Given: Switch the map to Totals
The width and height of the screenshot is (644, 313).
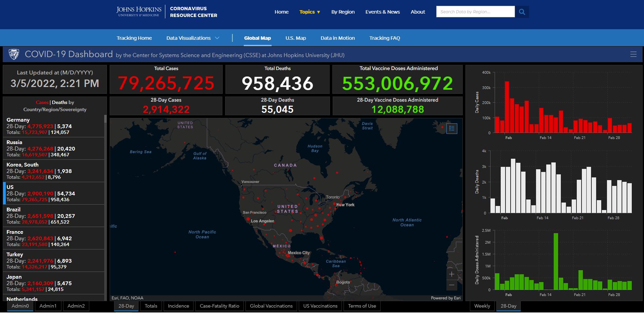Looking at the screenshot, I should click(x=151, y=306).
